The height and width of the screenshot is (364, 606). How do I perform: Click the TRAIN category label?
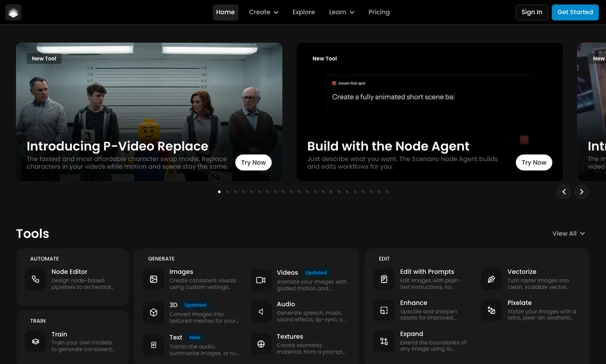tap(38, 321)
